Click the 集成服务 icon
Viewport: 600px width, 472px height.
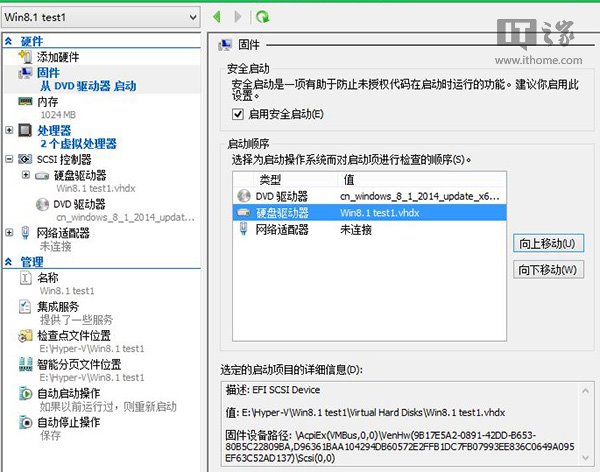[25, 306]
